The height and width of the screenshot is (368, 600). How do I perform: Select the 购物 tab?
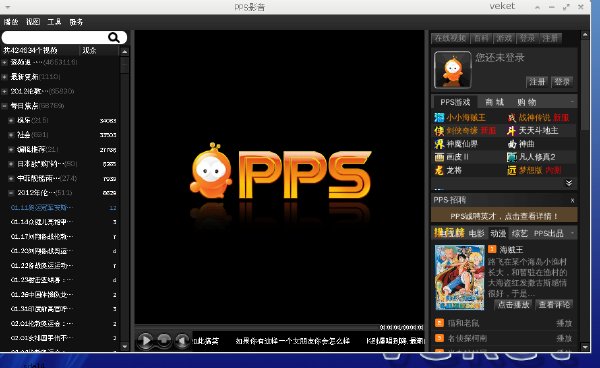click(527, 102)
